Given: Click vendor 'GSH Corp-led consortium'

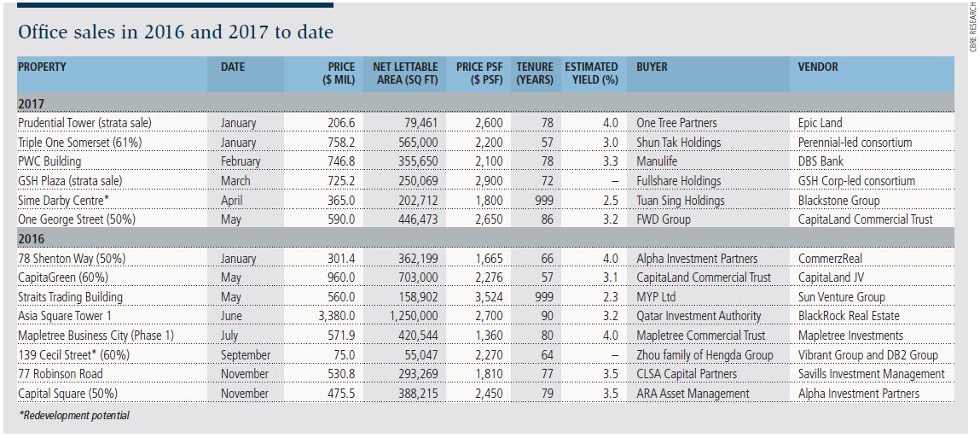Looking at the screenshot, I should [x=857, y=181].
